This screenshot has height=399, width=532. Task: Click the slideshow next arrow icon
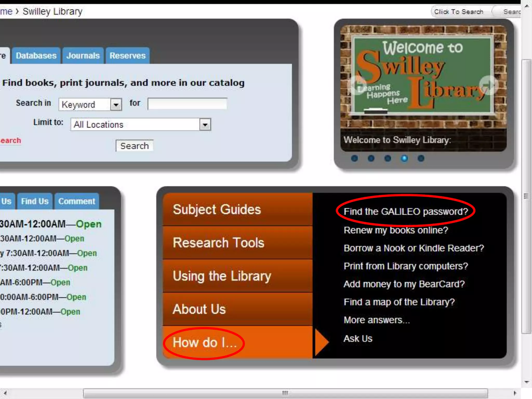click(x=488, y=85)
